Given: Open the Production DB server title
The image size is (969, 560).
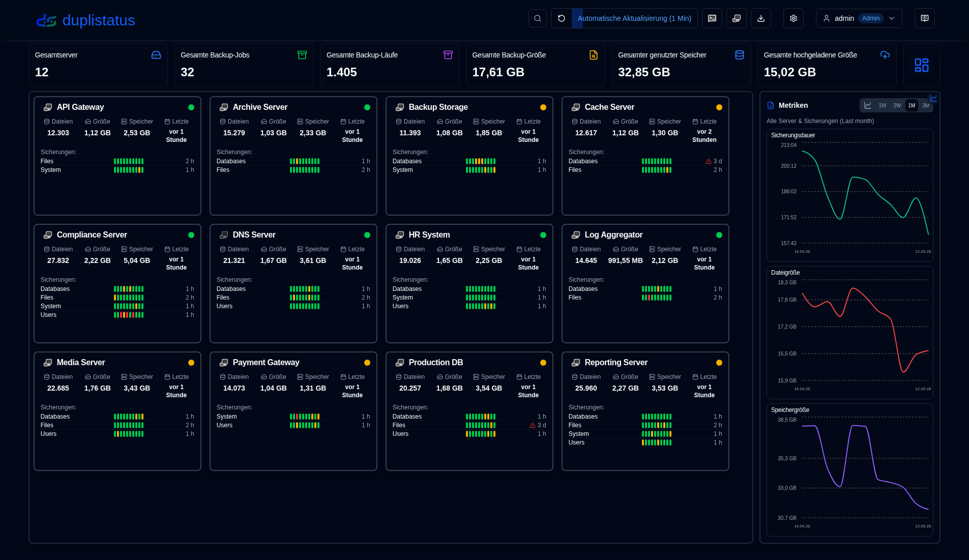Looking at the screenshot, I should pyautogui.click(x=436, y=363).
